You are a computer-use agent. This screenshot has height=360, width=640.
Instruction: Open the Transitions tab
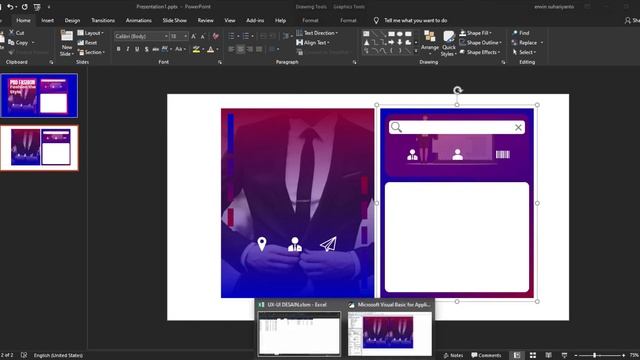103,20
